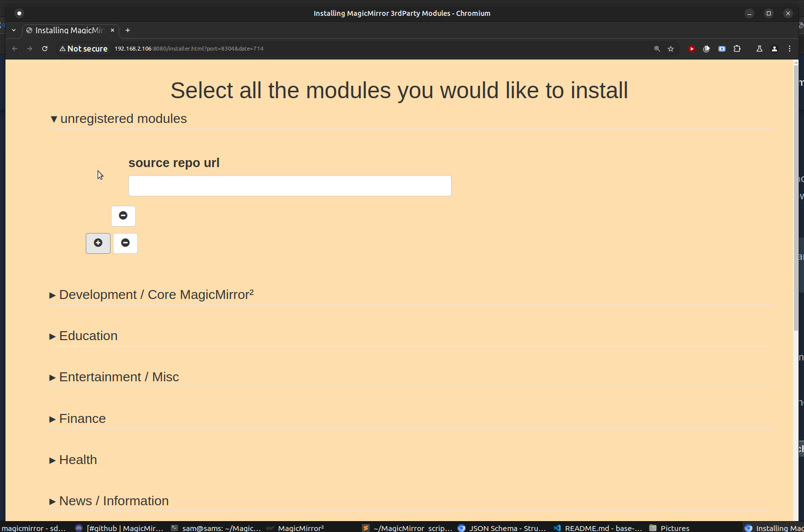
Task: Switch to #github MagicMirror Discord in taskbar
Action: (119, 528)
